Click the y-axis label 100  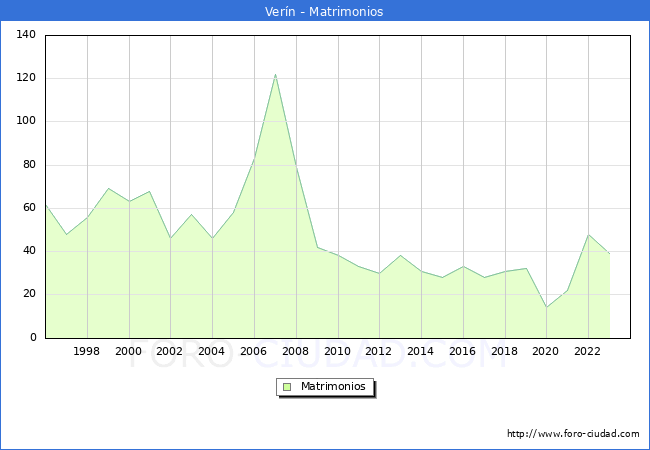[26, 121]
